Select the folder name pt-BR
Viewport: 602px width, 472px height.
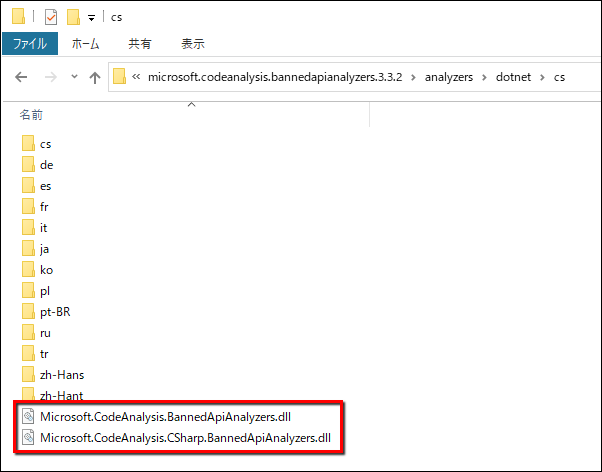tap(55, 312)
